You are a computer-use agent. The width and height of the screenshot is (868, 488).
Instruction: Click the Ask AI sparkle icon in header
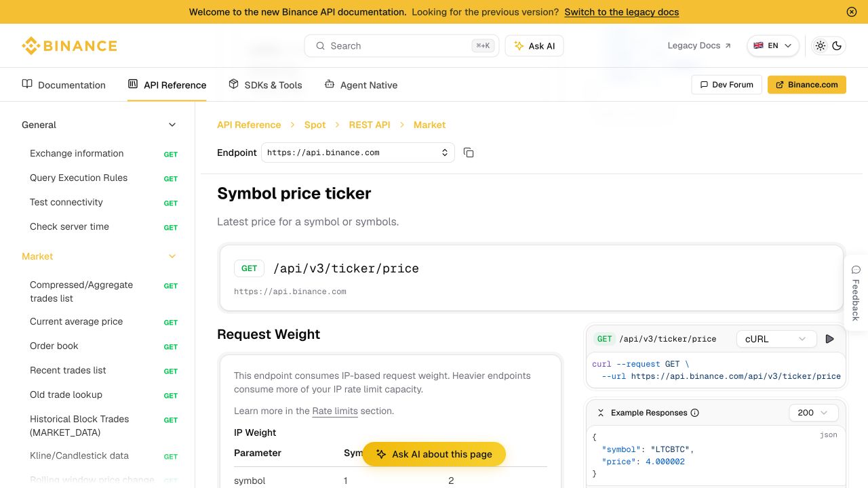(x=519, y=46)
